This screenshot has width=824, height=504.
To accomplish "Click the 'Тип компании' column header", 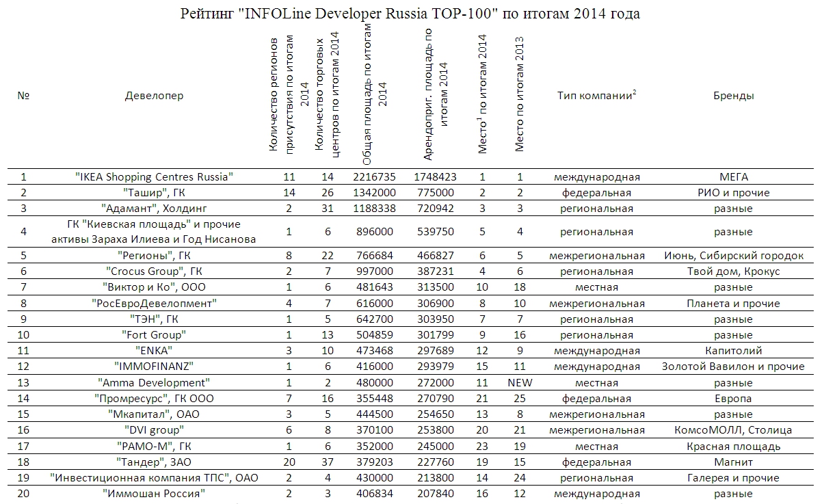I will 597,96.
